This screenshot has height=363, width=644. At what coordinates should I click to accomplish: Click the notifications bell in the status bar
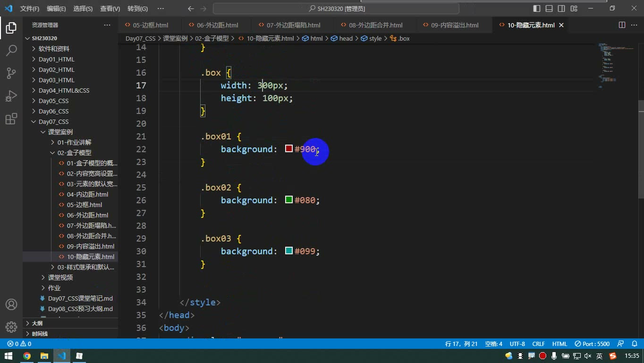pos(634,344)
